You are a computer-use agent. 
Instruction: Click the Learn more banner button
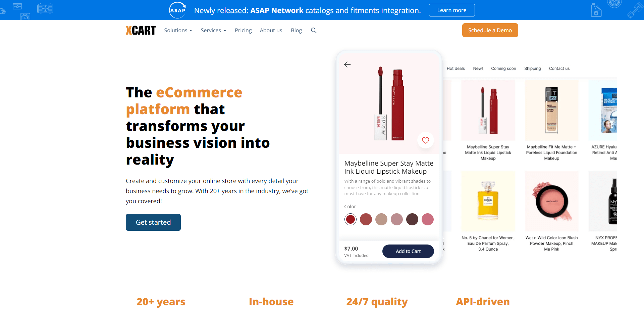pos(451,10)
